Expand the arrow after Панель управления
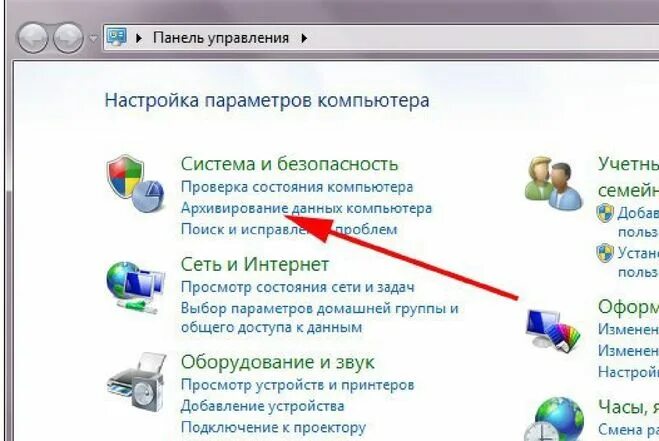659x441 pixels. pos(304,38)
